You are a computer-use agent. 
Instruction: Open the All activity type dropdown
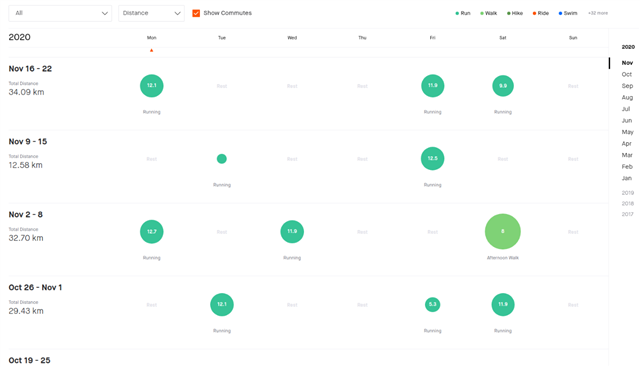[x=60, y=13]
